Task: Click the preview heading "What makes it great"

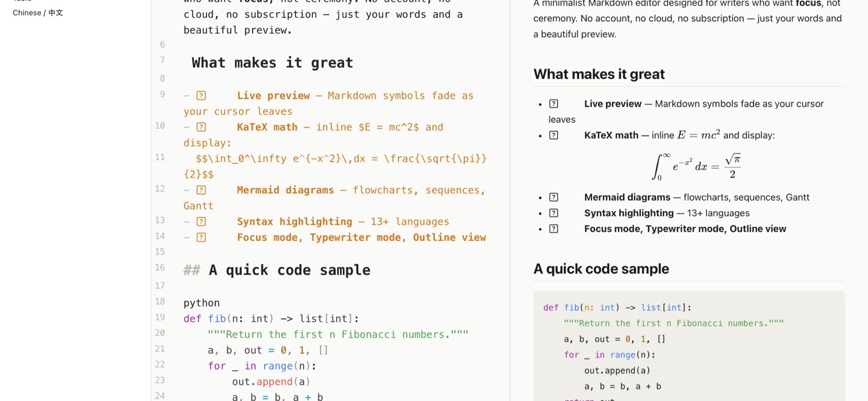Action: [x=599, y=74]
